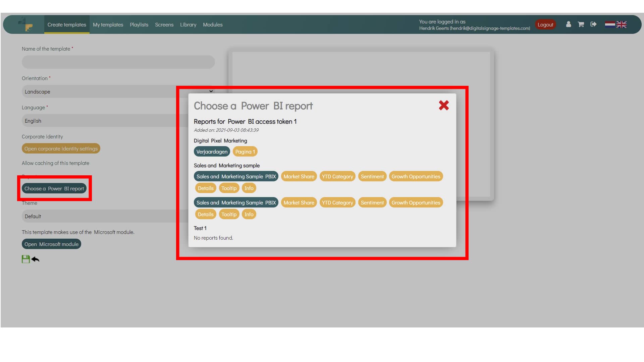The height and width of the screenshot is (362, 644).
Task: Pick Info under first sample report
Action: tap(249, 188)
